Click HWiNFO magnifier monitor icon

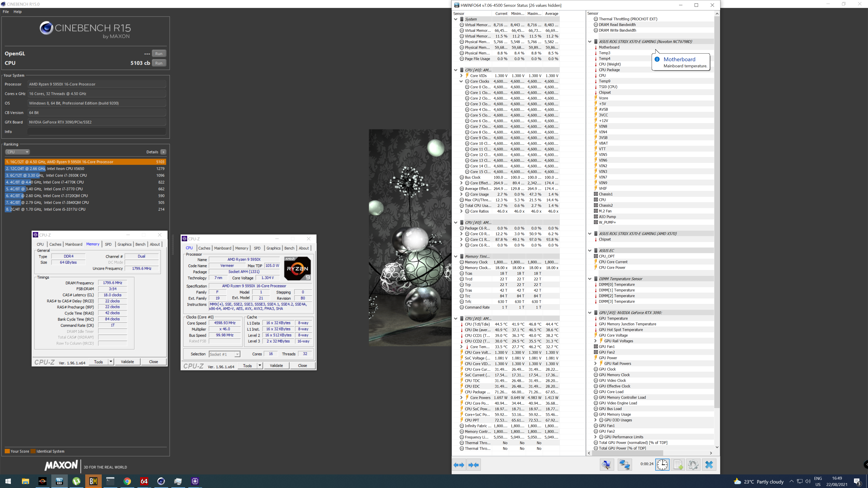(x=606, y=465)
